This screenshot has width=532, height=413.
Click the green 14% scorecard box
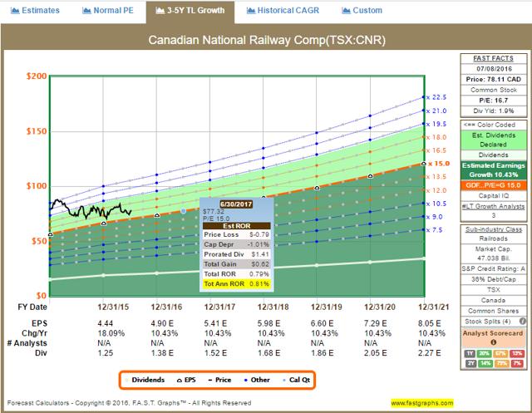(484, 363)
